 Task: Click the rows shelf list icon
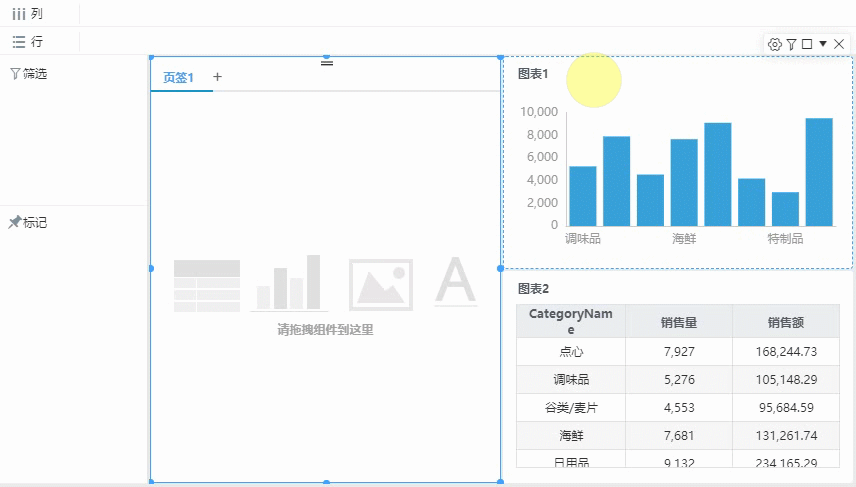pos(19,41)
